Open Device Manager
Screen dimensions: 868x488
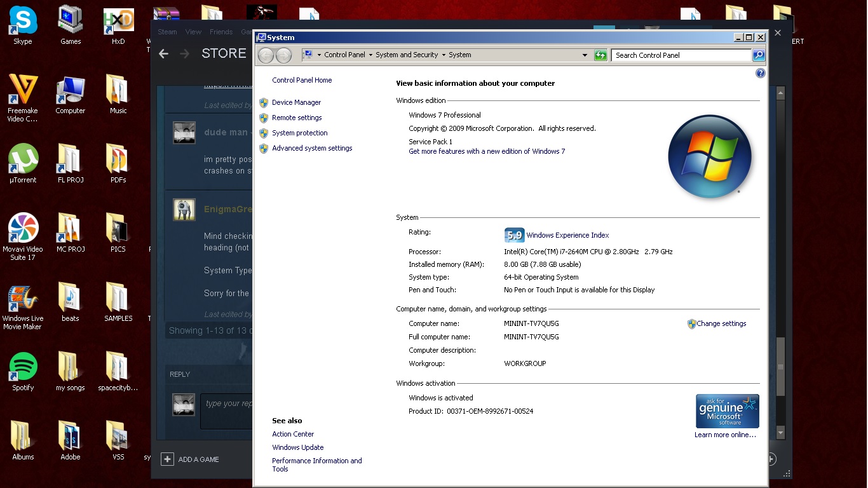296,102
